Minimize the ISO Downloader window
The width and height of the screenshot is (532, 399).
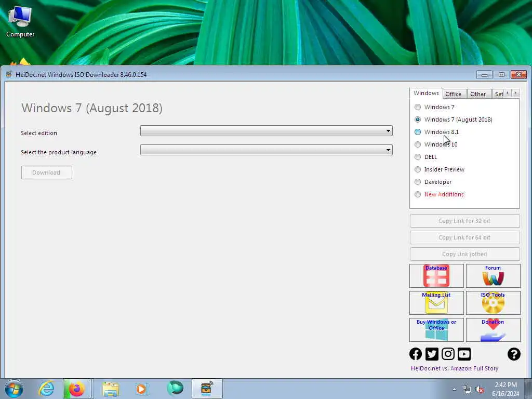(485, 74)
